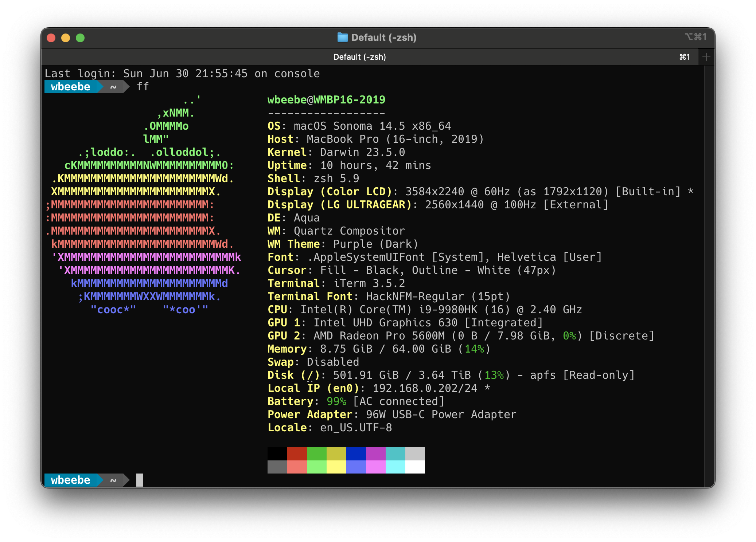Click the dark green color block

coord(317,454)
